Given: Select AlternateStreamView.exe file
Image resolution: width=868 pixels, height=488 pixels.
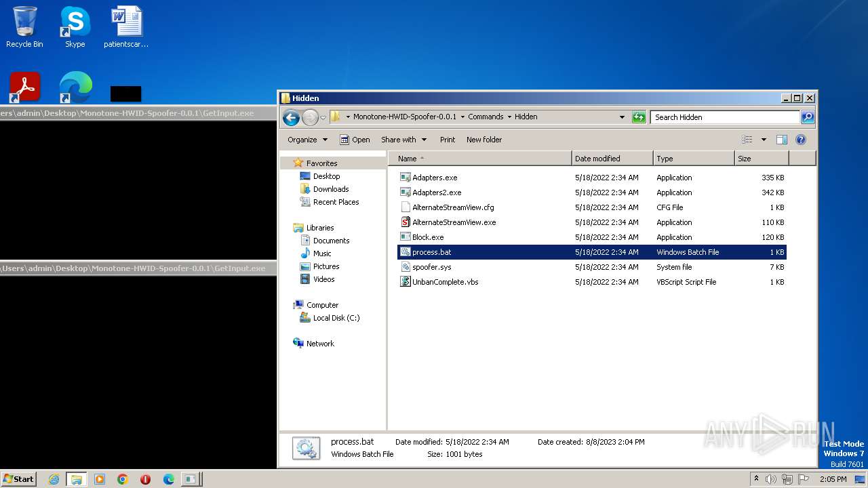Looking at the screenshot, I should (x=591, y=222).
